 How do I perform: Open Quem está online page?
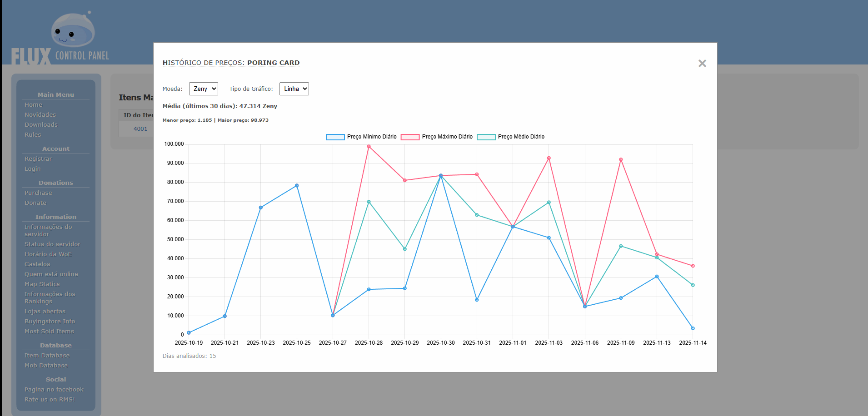click(51, 274)
